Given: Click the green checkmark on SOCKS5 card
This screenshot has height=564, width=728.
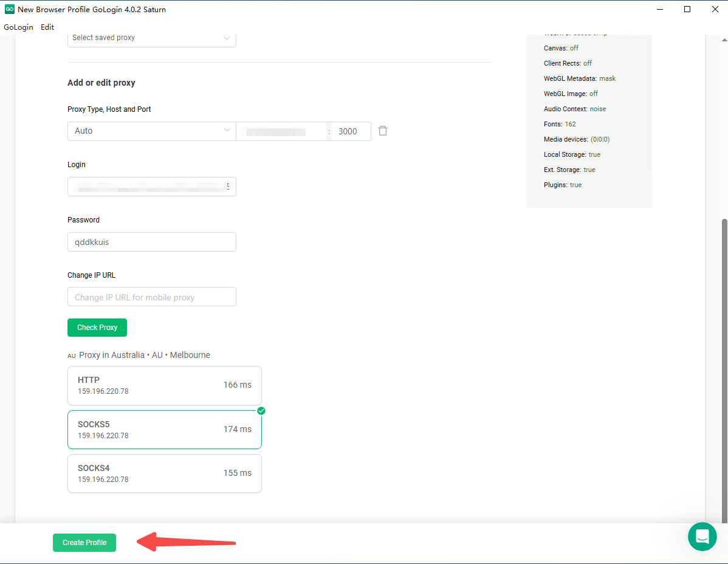Looking at the screenshot, I should coord(261,411).
